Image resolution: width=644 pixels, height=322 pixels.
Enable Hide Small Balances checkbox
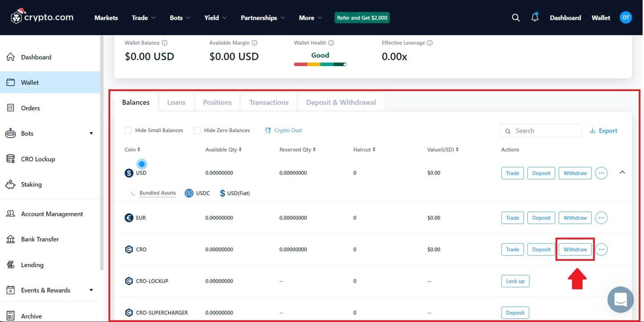pyautogui.click(x=128, y=130)
